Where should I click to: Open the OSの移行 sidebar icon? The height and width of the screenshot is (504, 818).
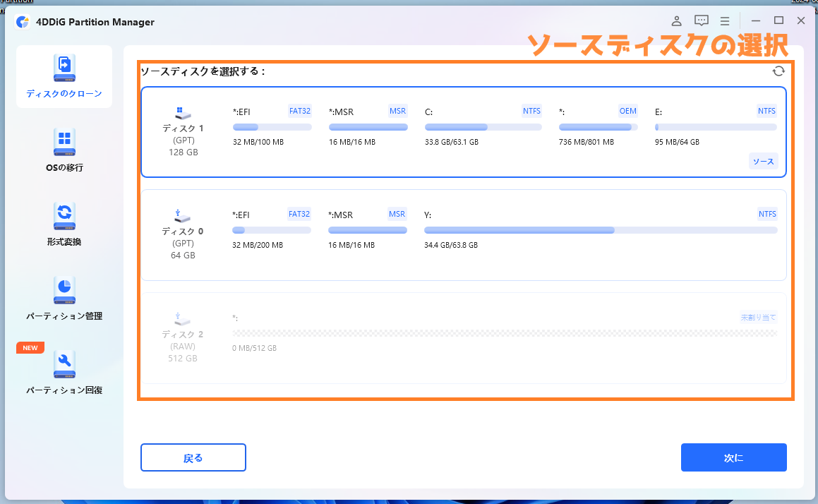[64, 142]
